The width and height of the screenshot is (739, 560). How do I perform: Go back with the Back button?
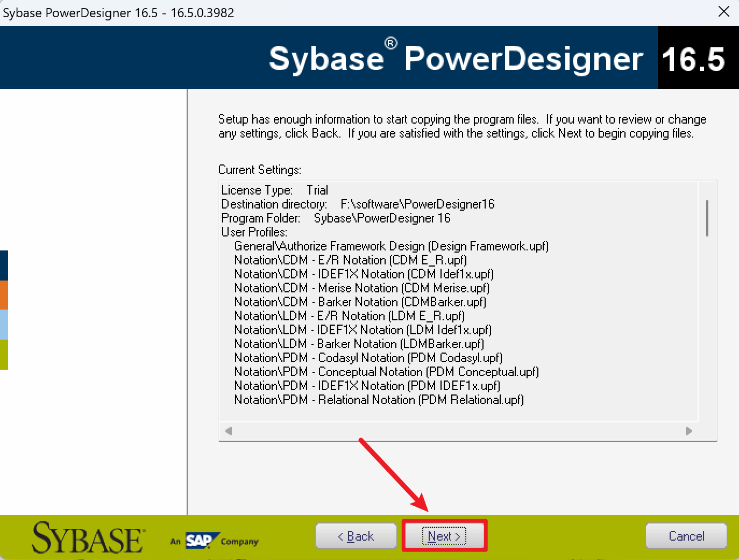[x=356, y=536]
